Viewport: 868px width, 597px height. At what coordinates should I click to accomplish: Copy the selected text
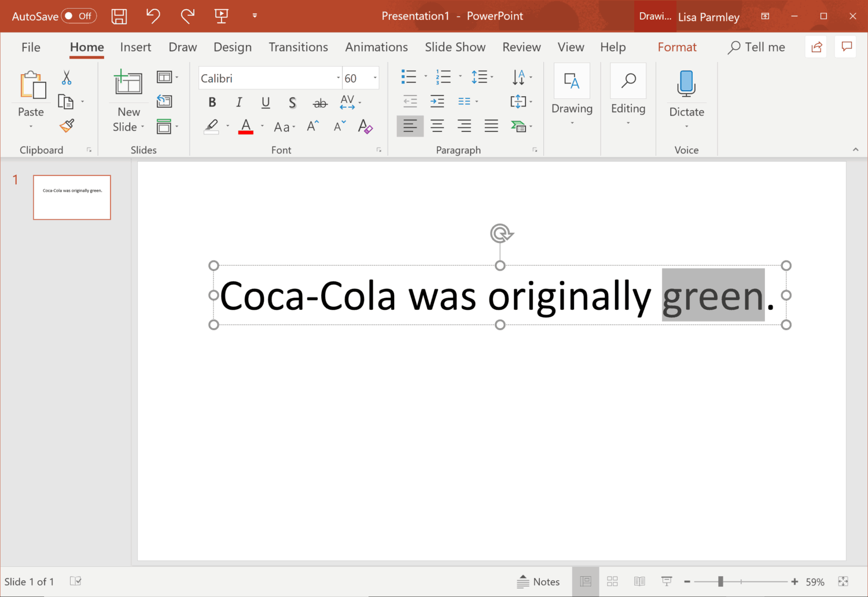tap(66, 102)
